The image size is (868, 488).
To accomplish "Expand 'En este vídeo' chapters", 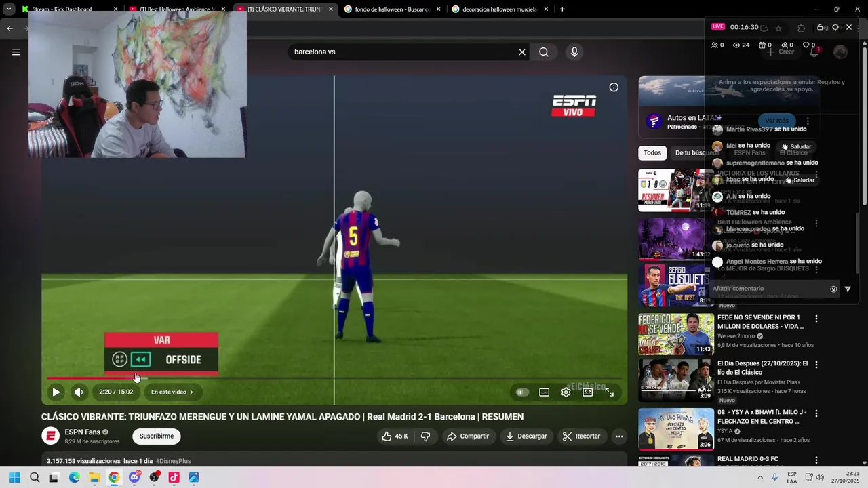I will [172, 392].
